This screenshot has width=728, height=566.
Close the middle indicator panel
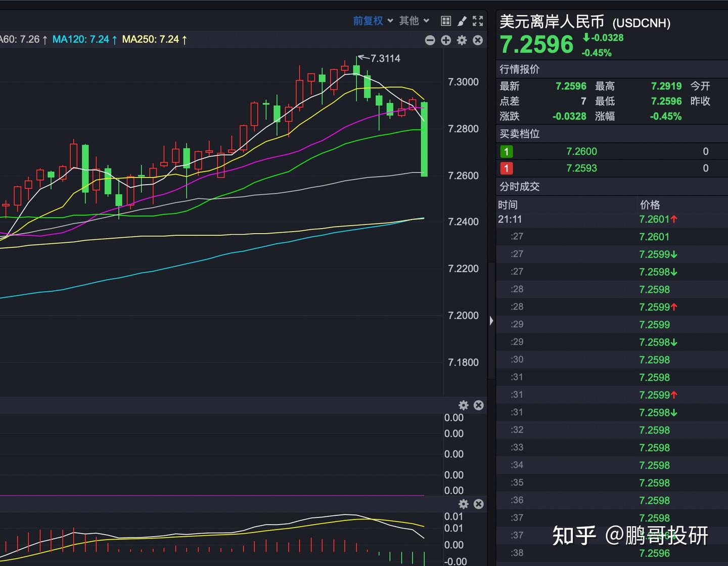pos(478,405)
